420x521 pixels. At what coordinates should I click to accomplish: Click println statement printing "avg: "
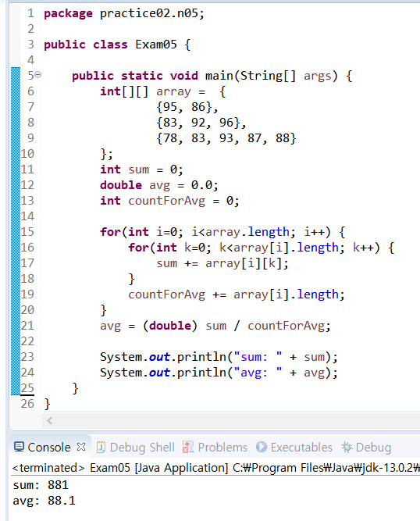pyautogui.click(x=219, y=373)
